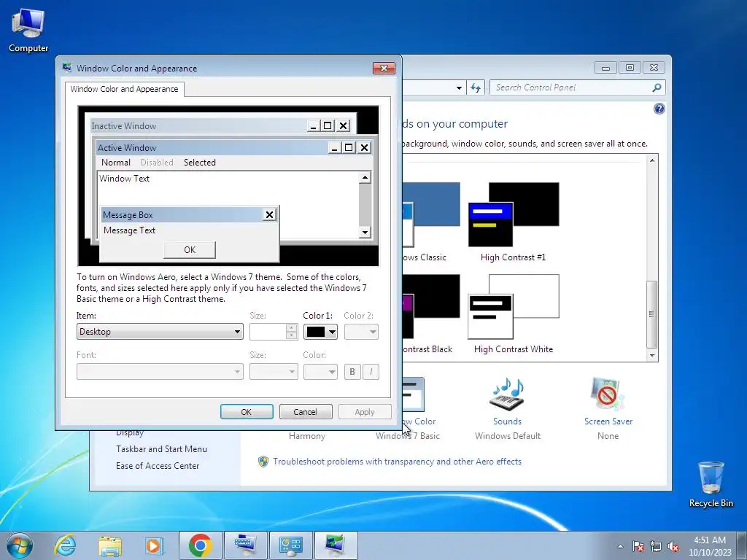Launch Internet Explorer from taskbar
The height and width of the screenshot is (560, 747).
65,545
